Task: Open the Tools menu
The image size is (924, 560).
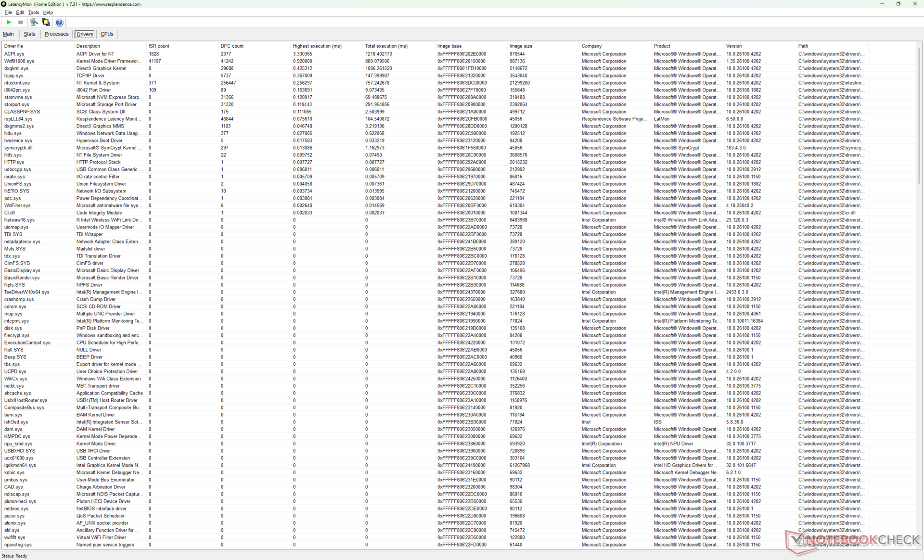Action: pos(33,13)
